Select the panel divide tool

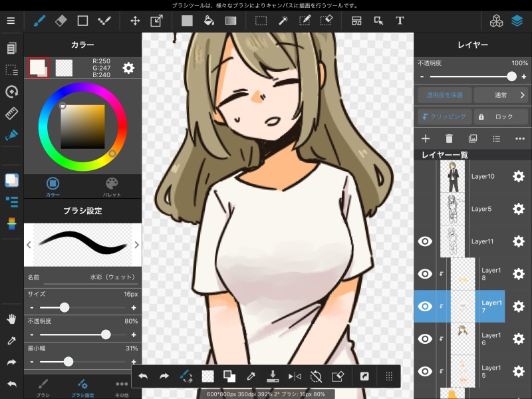356,21
